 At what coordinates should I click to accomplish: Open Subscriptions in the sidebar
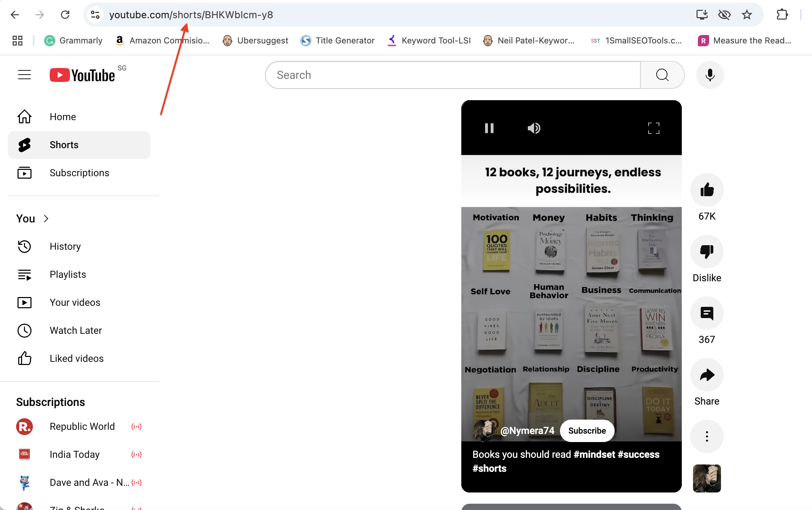point(79,173)
